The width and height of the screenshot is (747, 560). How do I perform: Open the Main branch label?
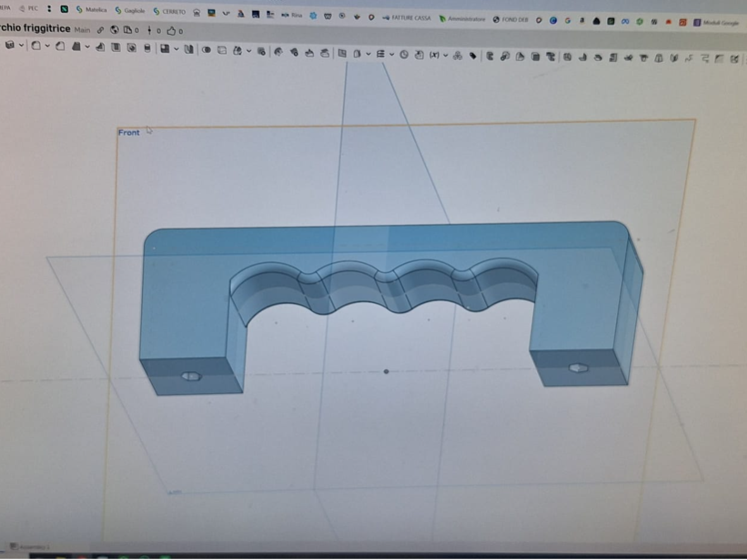point(82,30)
